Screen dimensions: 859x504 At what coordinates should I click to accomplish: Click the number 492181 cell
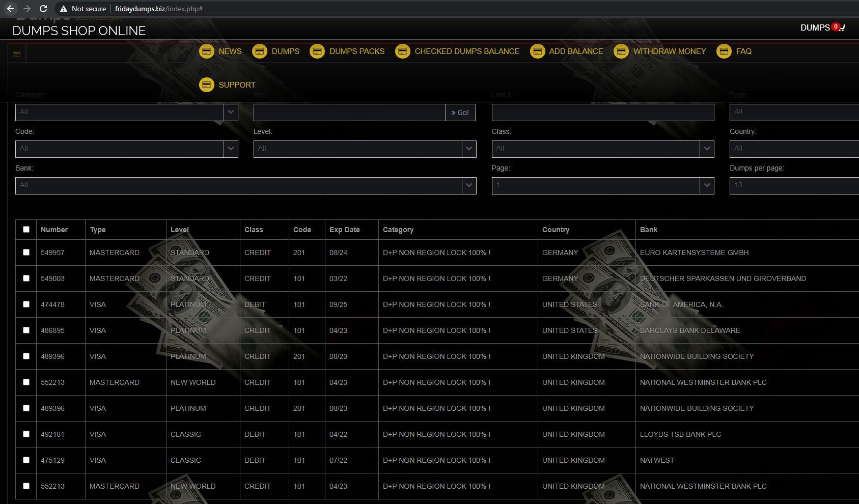(x=52, y=434)
